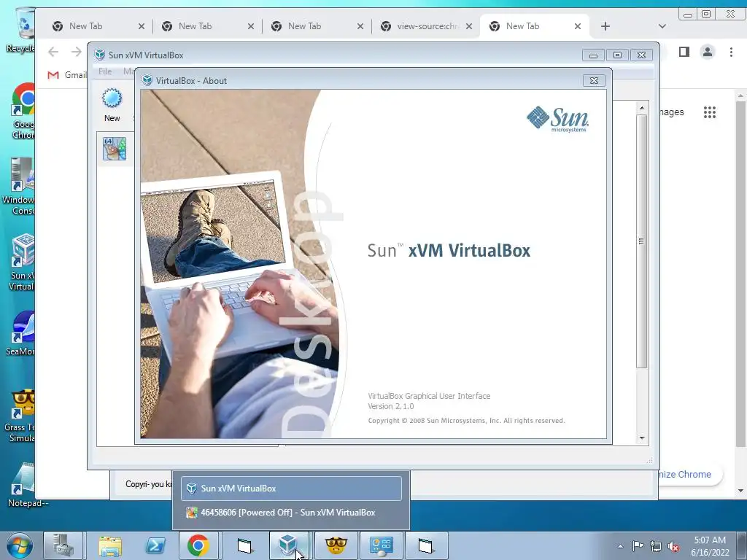Open Grass Simulator desktop shortcut
Viewport: 747px width, 560px height.
point(21,415)
